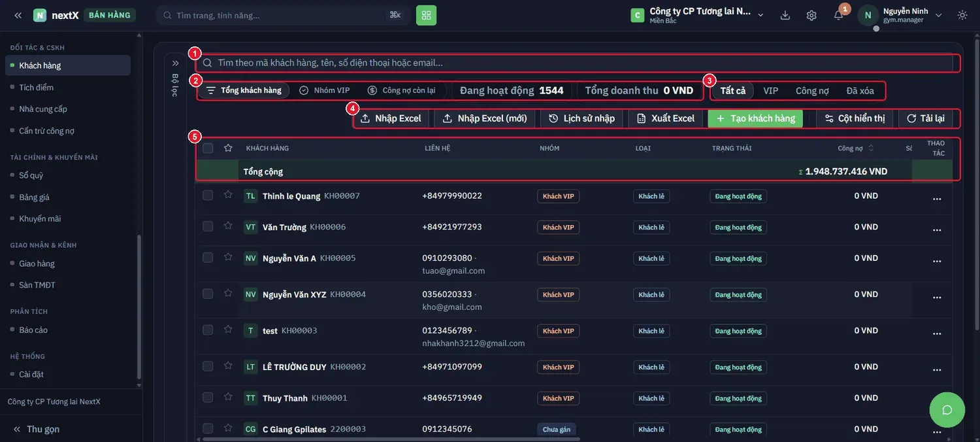Select the Tất cả tab
Image resolution: width=980 pixels, height=442 pixels.
coord(733,90)
